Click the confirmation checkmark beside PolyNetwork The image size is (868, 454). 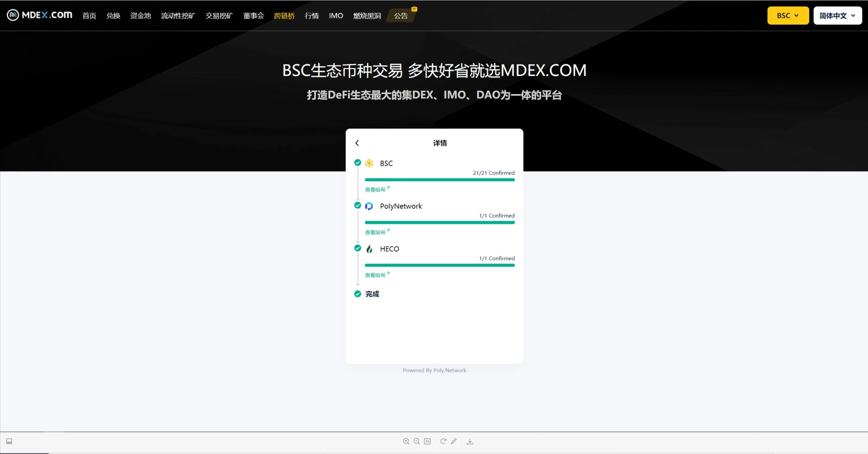tap(357, 205)
